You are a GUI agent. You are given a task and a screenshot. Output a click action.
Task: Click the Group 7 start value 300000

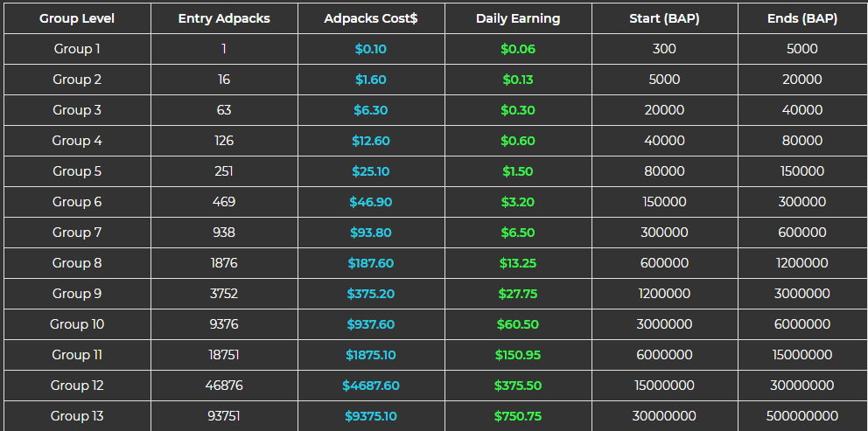click(x=664, y=233)
